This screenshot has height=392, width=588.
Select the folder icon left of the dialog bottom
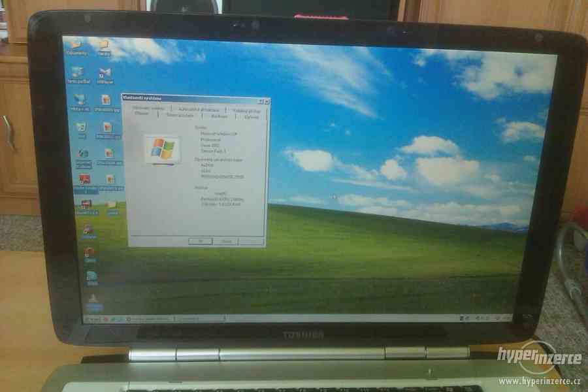pyautogui.click(x=112, y=208)
